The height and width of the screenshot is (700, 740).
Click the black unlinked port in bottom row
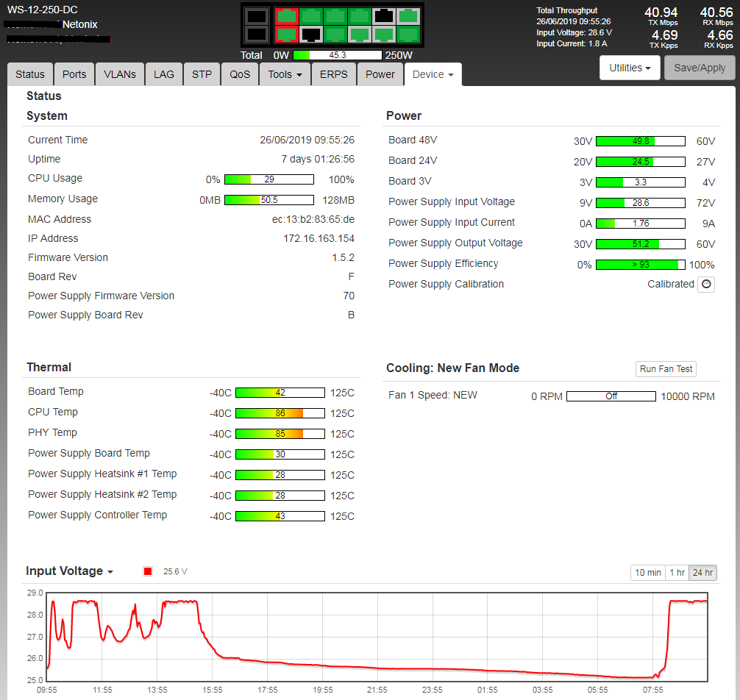click(x=311, y=34)
